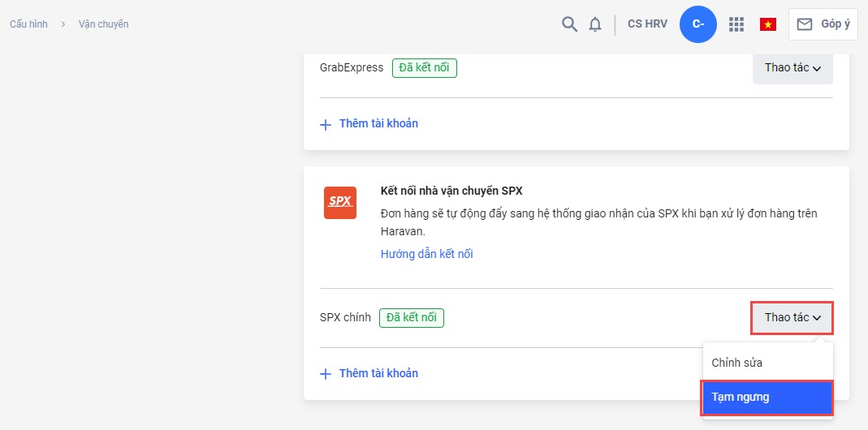
Task: Choose Chỉnh sửa from the menu
Action: (736, 363)
